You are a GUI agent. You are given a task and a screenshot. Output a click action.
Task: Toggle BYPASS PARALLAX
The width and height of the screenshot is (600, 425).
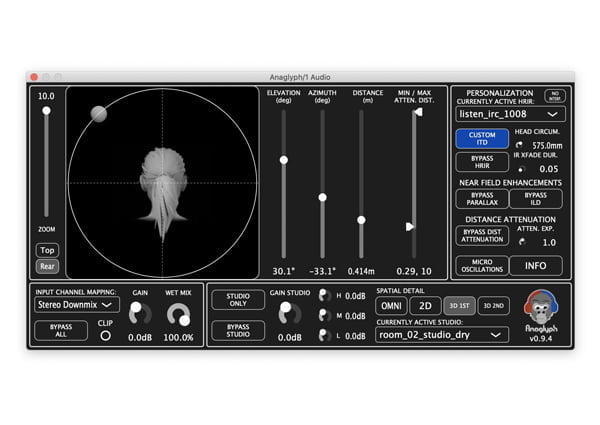482,199
